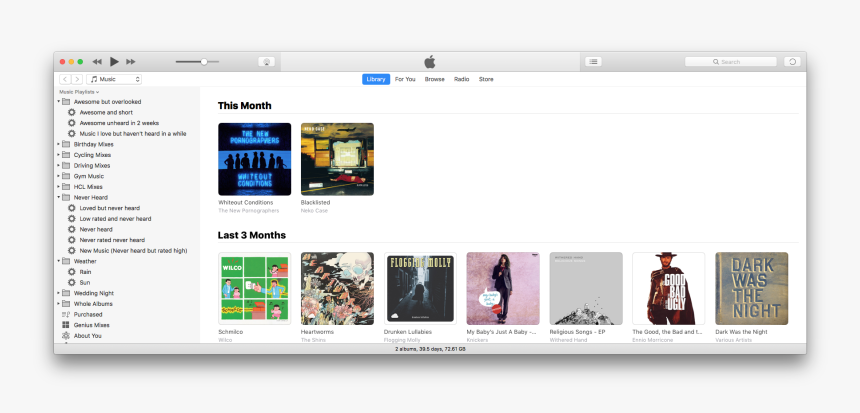This screenshot has width=860, height=413.
Task: Expand the HCL Mixes folder triangle
Action: pos(59,186)
